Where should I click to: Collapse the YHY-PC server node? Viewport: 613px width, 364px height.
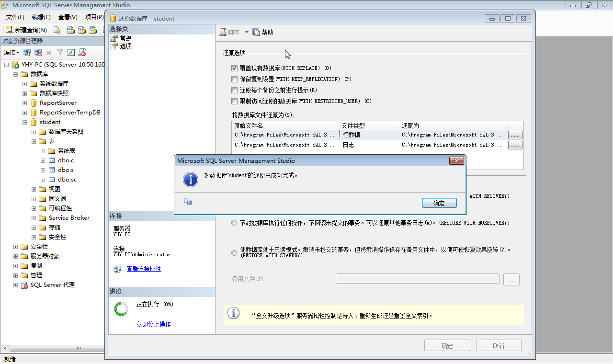click(x=7, y=65)
